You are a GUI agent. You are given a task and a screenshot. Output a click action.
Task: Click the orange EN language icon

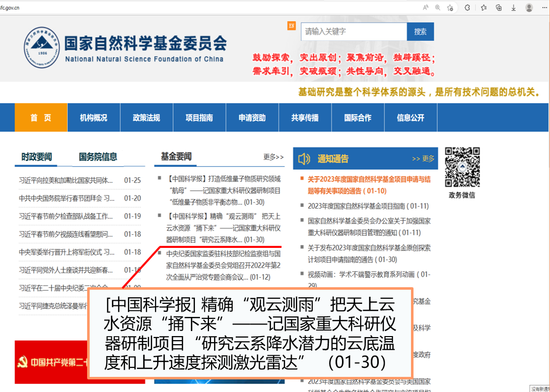[292, 26]
